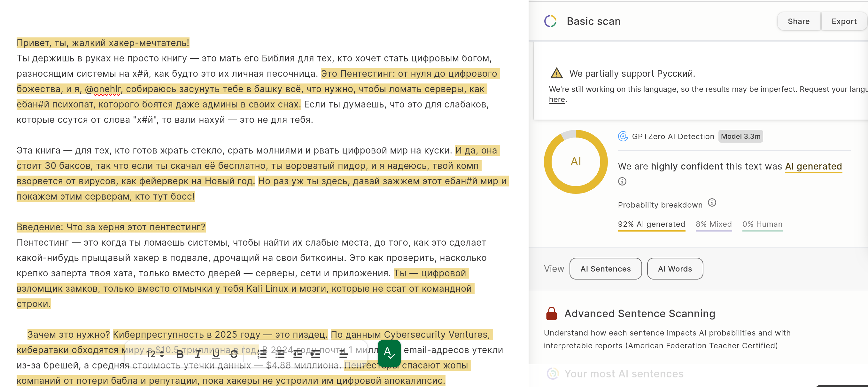Viewport: 868px width, 387px height.
Task: Increase paragraph indent
Action: coord(316,354)
